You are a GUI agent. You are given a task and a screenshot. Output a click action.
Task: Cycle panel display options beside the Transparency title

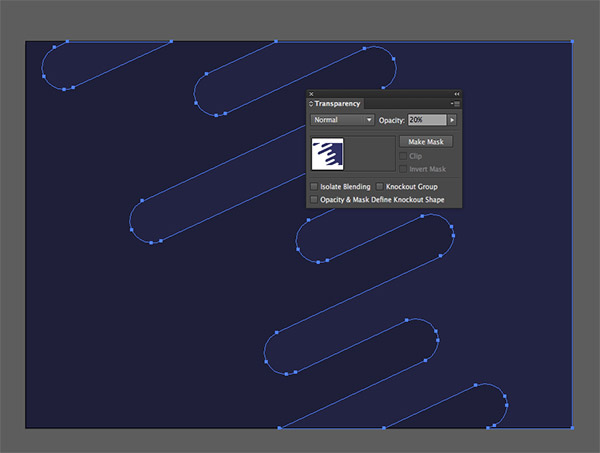(311, 104)
